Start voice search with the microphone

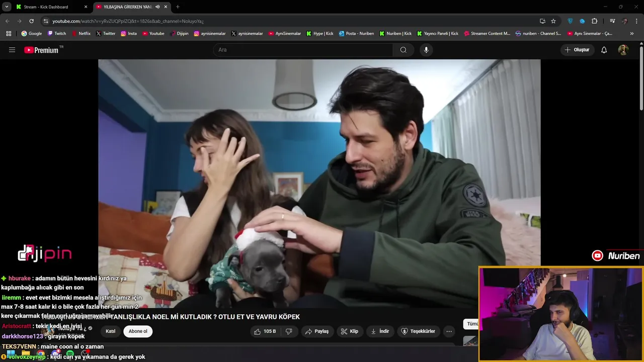click(x=426, y=50)
